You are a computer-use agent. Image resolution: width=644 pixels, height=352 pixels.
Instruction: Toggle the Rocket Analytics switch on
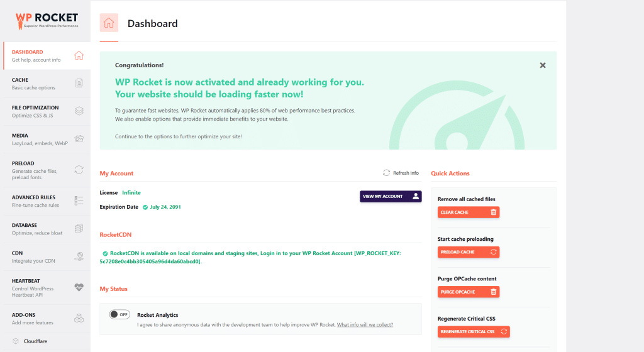click(x=119, y=314)
